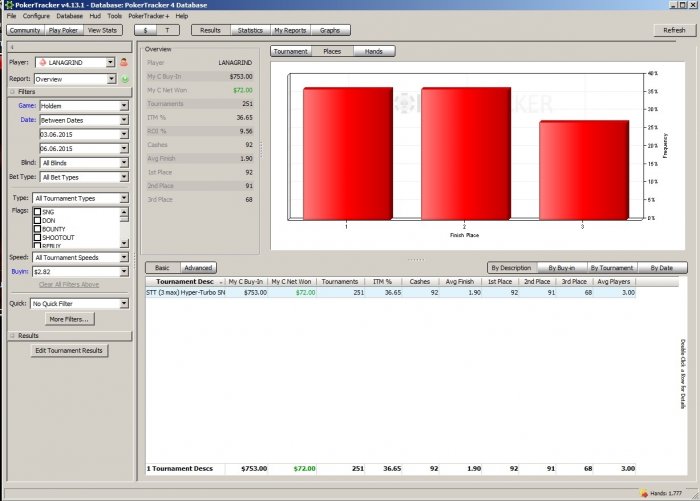Open the Help menu
Image resolution: width=700 pixels, height=501 pixels.
click(182, 16)
